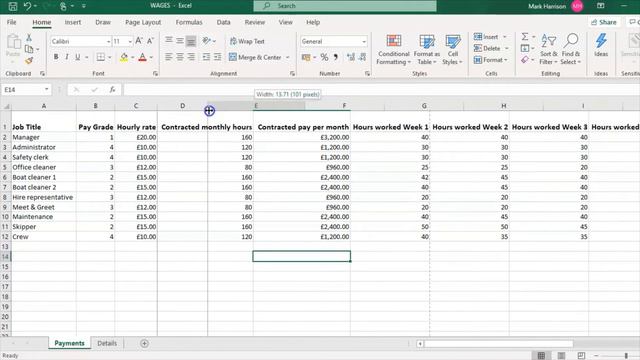
Task: Open the Page Layout tab
Action: [143, 22]
